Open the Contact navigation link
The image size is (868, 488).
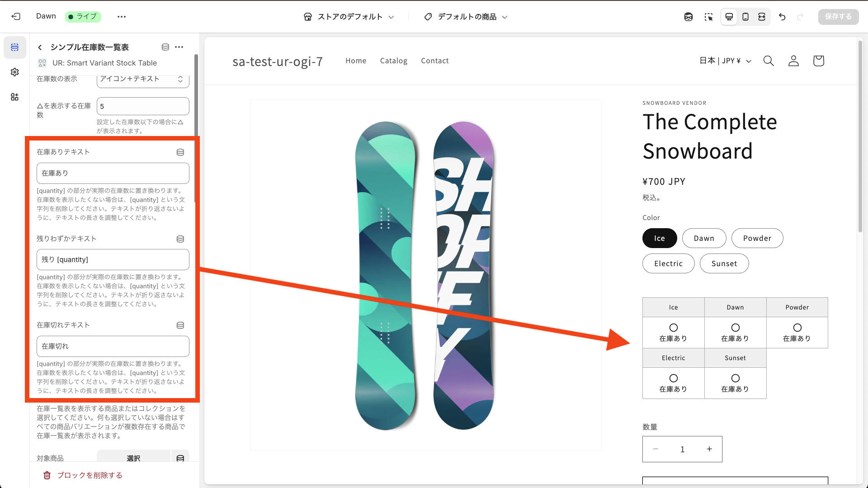(x=434, y=61)
